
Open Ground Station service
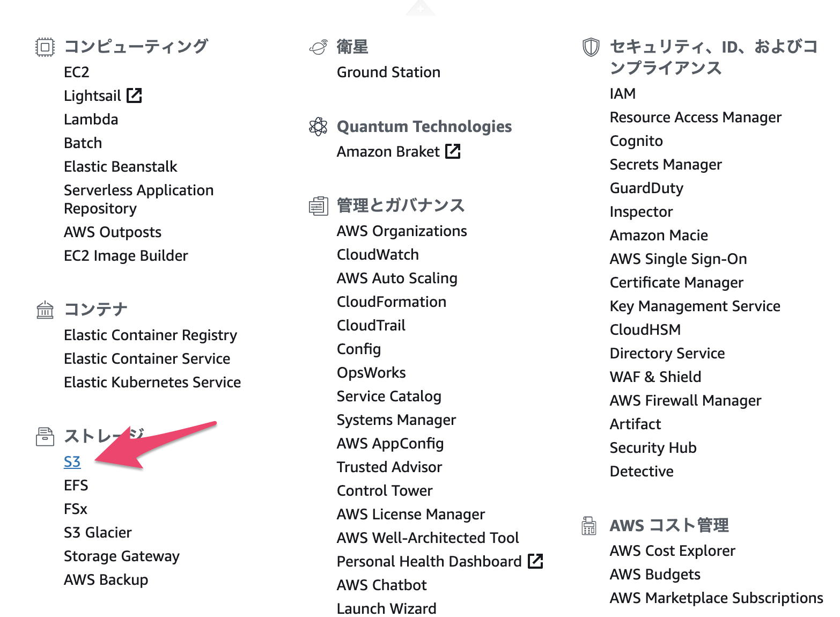[x=389, y=72]
